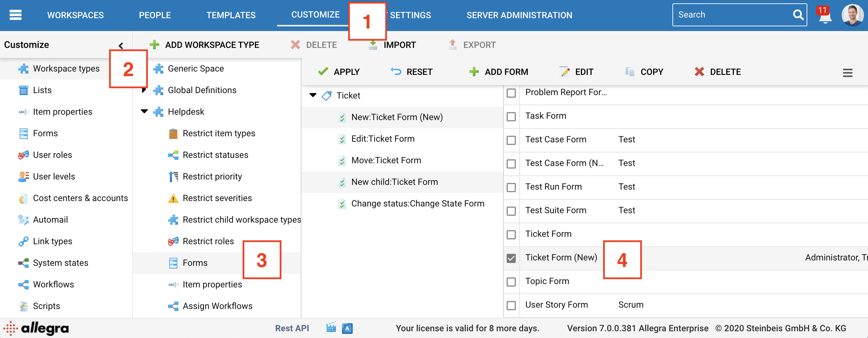This screenshot has height=338, width=868.
Task: Click the red X Delete form icon
Action: pos(699,72)
